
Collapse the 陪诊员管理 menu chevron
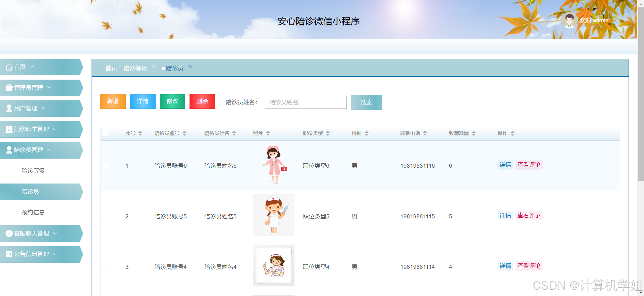pos(49,150)
